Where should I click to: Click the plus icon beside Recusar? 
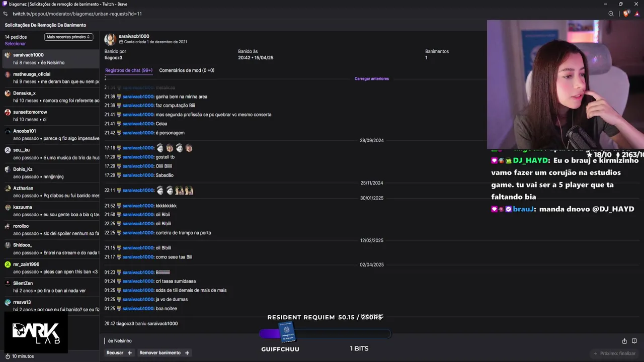point(130,353)
